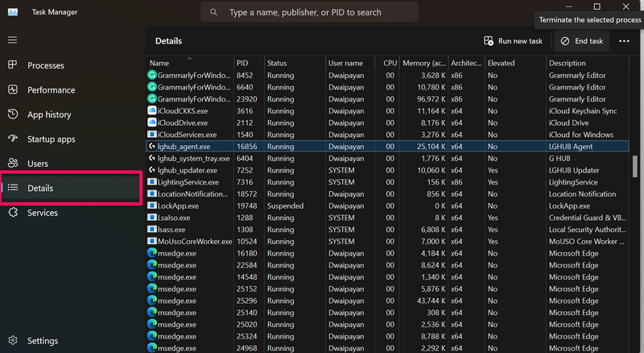Switch to the Performance page
Screen dimensions: 644x353
coord(51,90)
